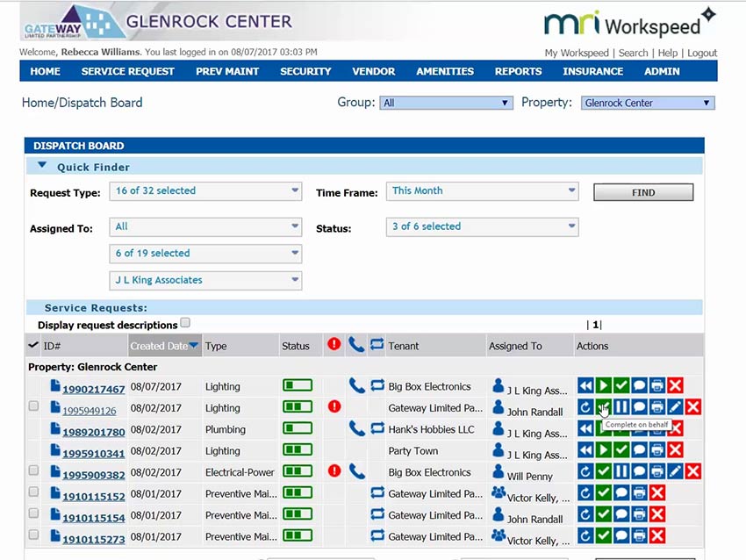The width and height of the screenshot is (746, 560).
Task: Open the J L King Associates dropdown
Action: tap(205, 280)
